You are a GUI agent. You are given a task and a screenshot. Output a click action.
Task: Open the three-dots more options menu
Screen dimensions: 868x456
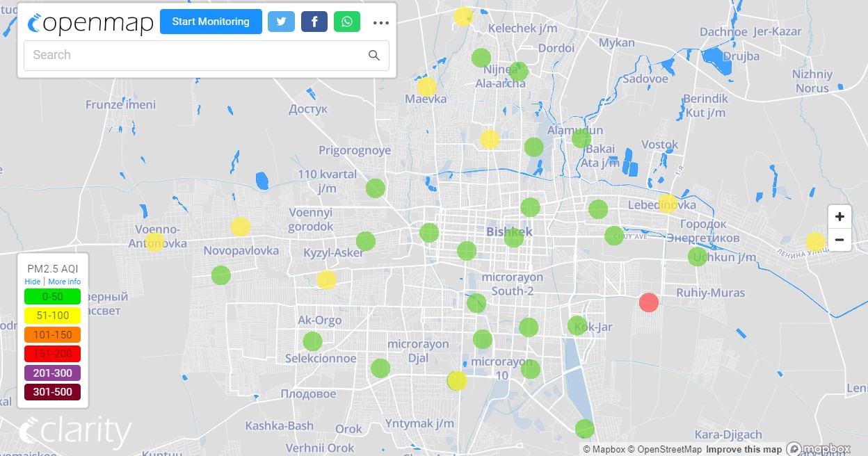pos(380,22)
